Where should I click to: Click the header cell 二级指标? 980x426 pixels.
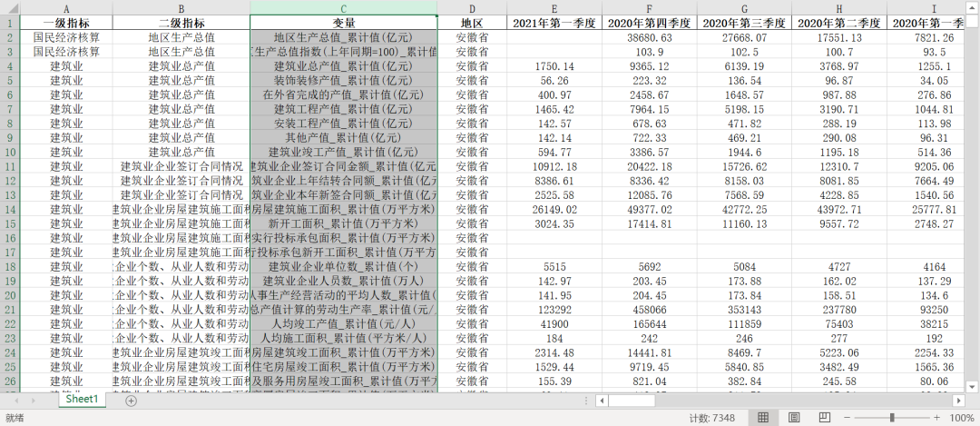(181, 23)
